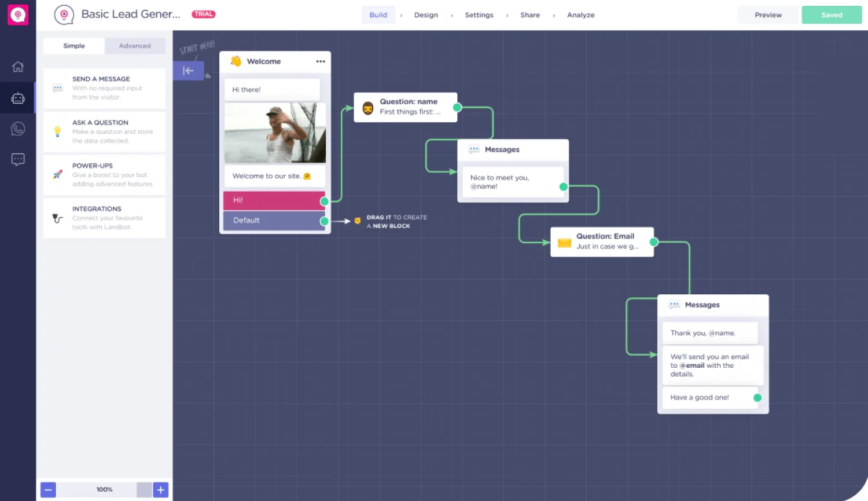Click the green Saved button
The height and width of the screenshot is (501, 868).
tap(832, 15)
